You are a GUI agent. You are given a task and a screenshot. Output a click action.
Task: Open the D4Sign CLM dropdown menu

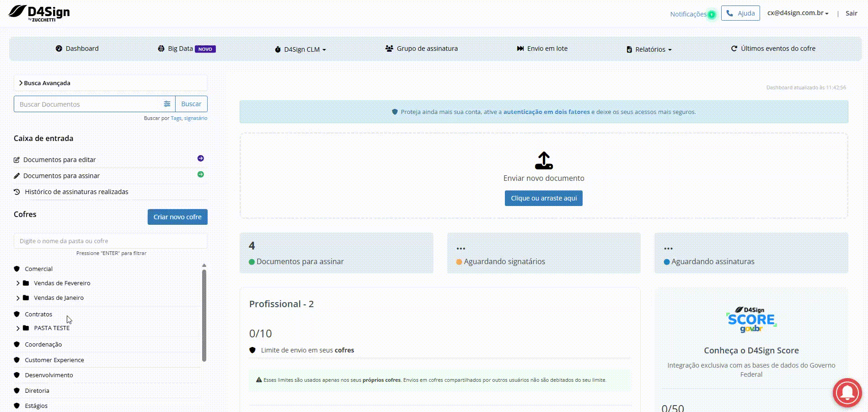(300, 49)
